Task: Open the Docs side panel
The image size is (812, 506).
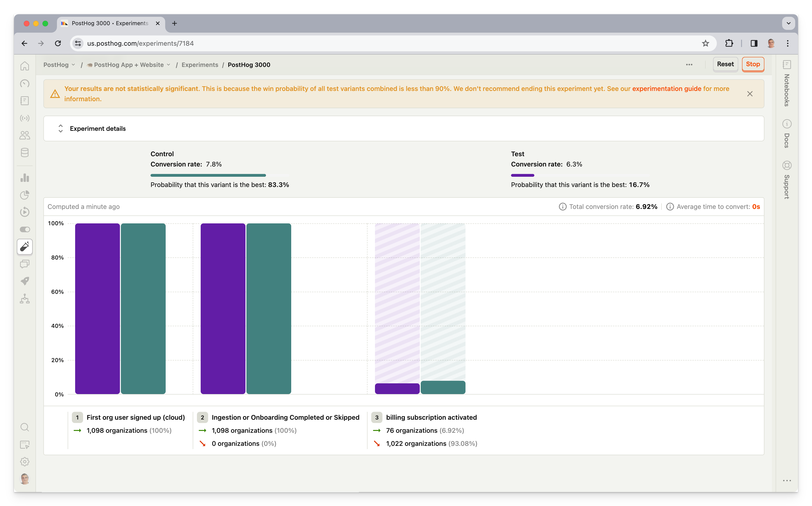Action: (x=787, y=134)
